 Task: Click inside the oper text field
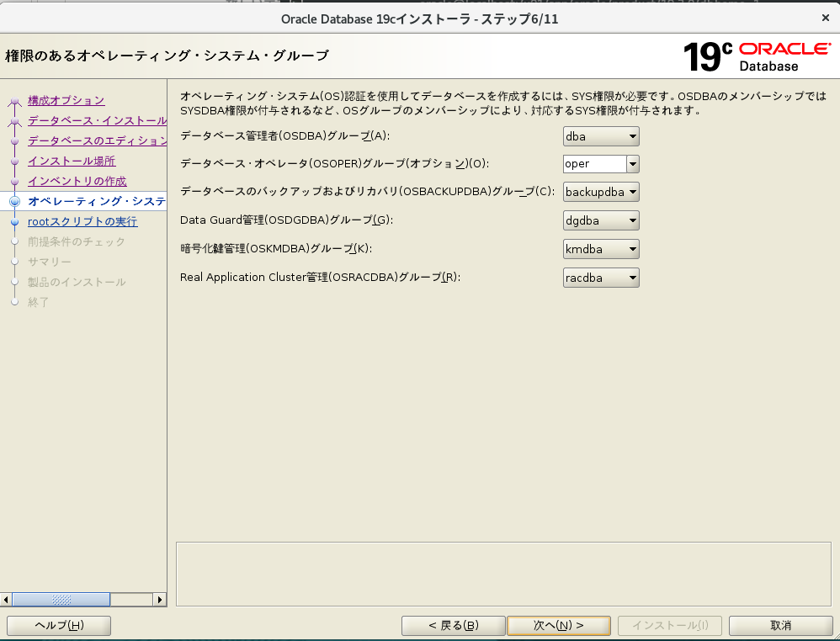coord(594,164)
